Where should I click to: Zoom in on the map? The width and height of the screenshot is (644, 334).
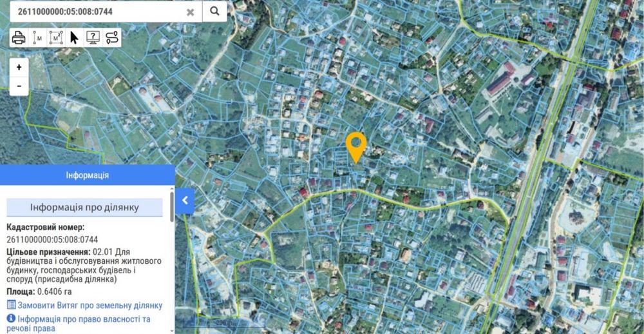pos(19,68)
